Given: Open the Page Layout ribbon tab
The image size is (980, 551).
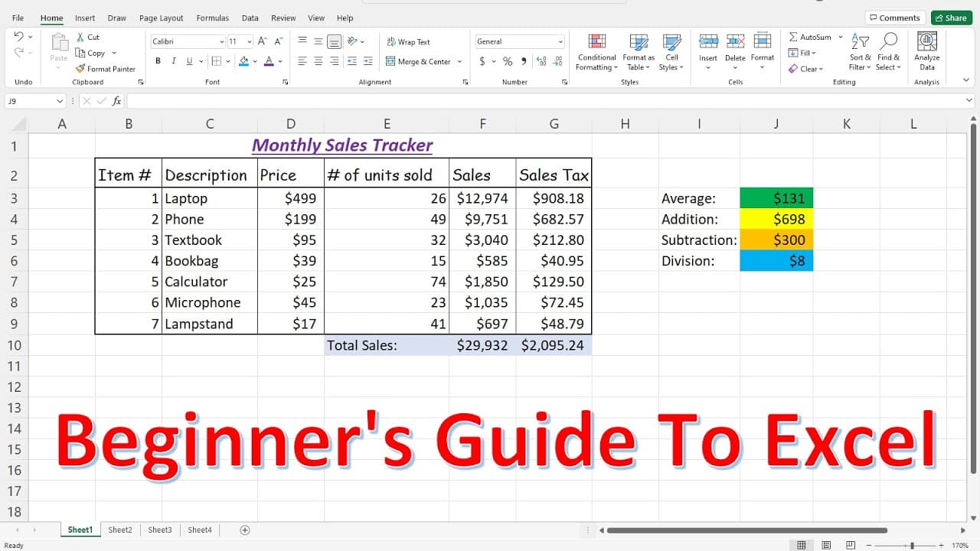Looking at the screenshot, I should [161, 18].
